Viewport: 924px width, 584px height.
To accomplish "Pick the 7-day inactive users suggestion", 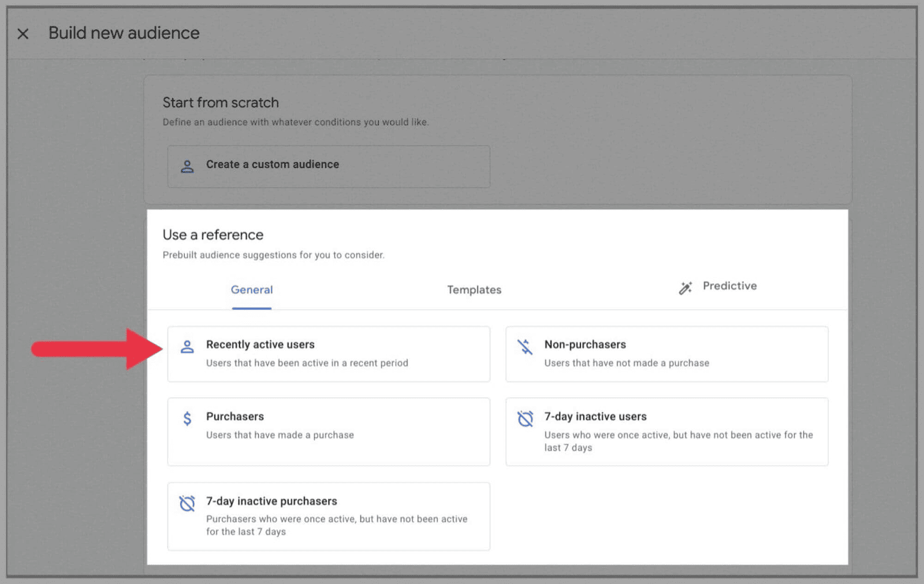I will [x=666, y=431].
